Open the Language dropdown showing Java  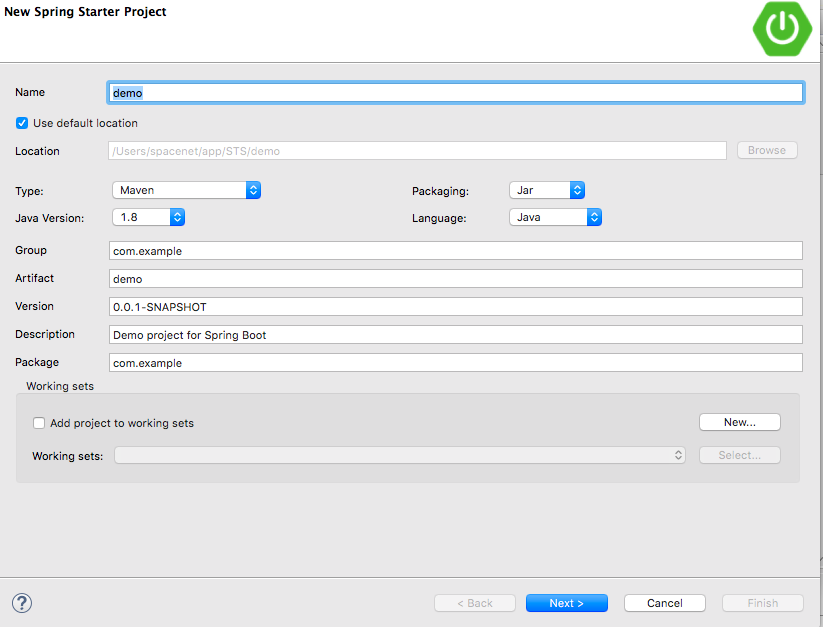555,217
